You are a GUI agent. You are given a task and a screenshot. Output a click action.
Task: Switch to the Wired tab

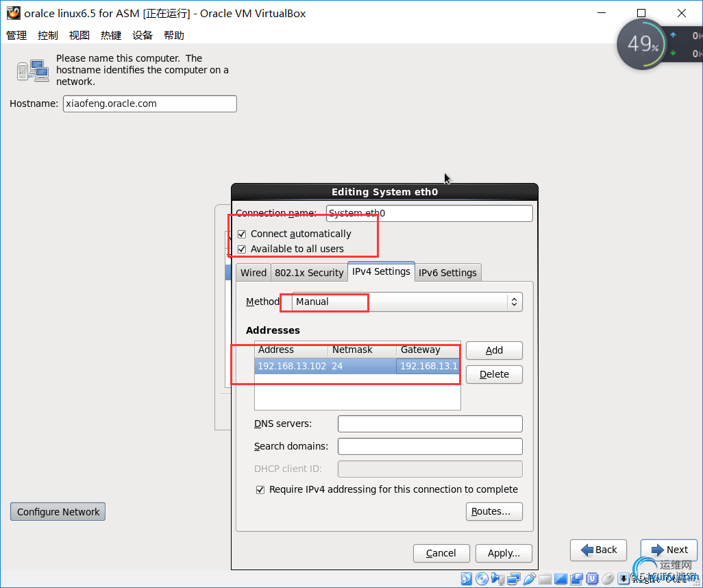pyautogui.click(x=254, y=273)
